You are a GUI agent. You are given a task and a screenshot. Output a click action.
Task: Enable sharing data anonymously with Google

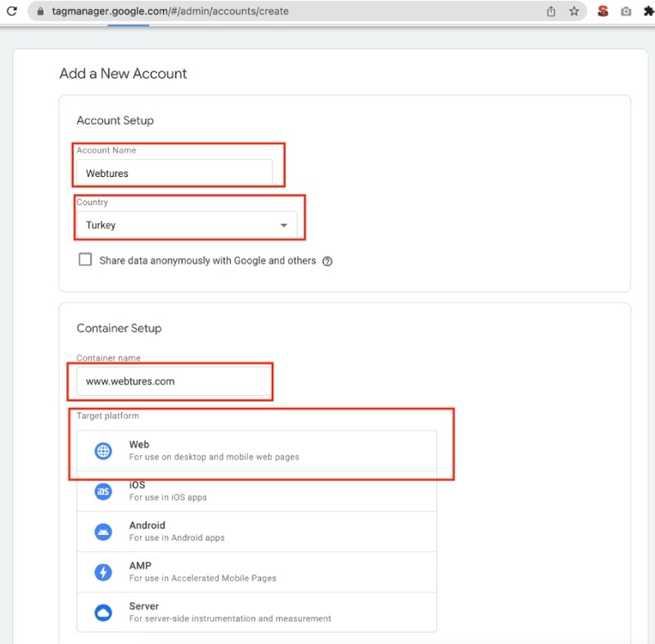pyautogui.click(x=85, y=259)
